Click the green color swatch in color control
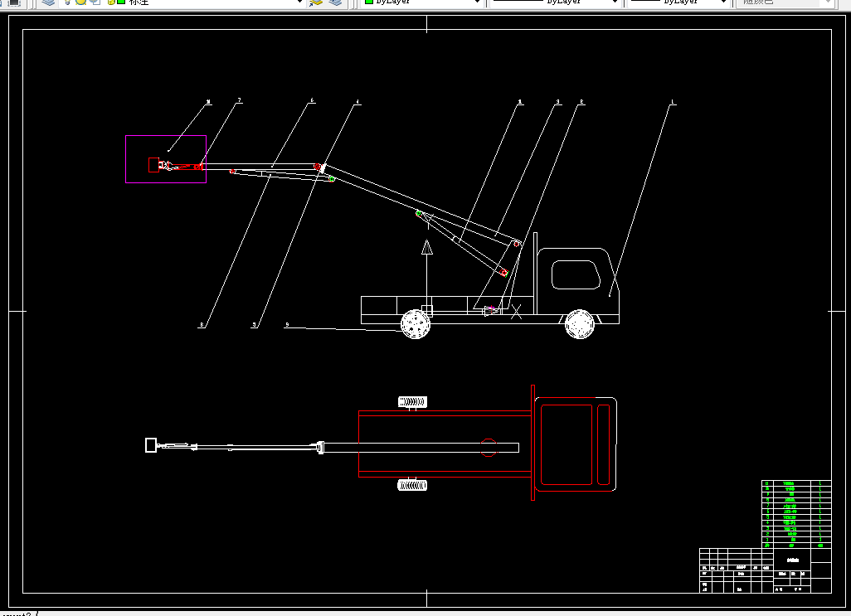This screenshot has height=616, width=851. point(369,2)
